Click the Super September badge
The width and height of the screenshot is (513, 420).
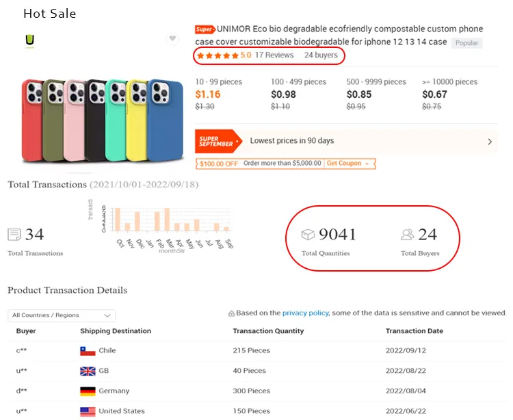218,141
